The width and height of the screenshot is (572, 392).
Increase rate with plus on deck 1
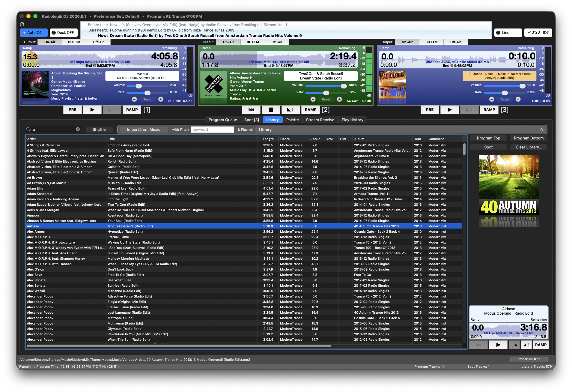pyautogui.click(x=161, y=99)
